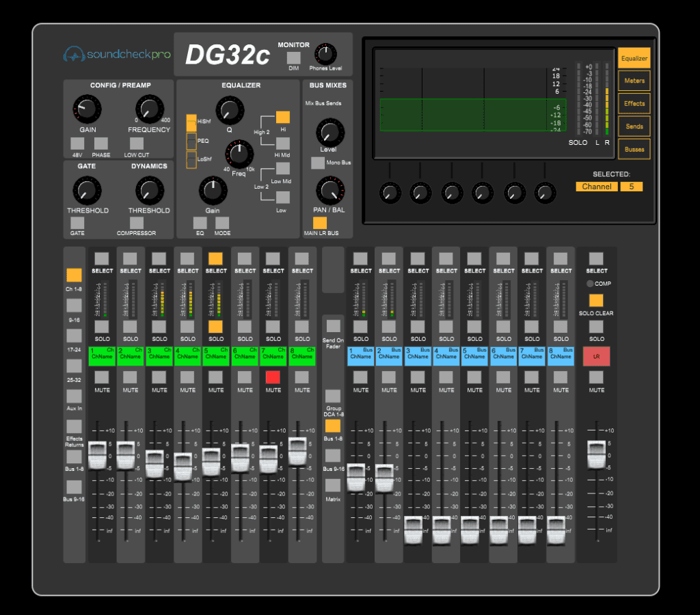
Task: Open the Meters screen tab
Action: click(x=634, y=81)
